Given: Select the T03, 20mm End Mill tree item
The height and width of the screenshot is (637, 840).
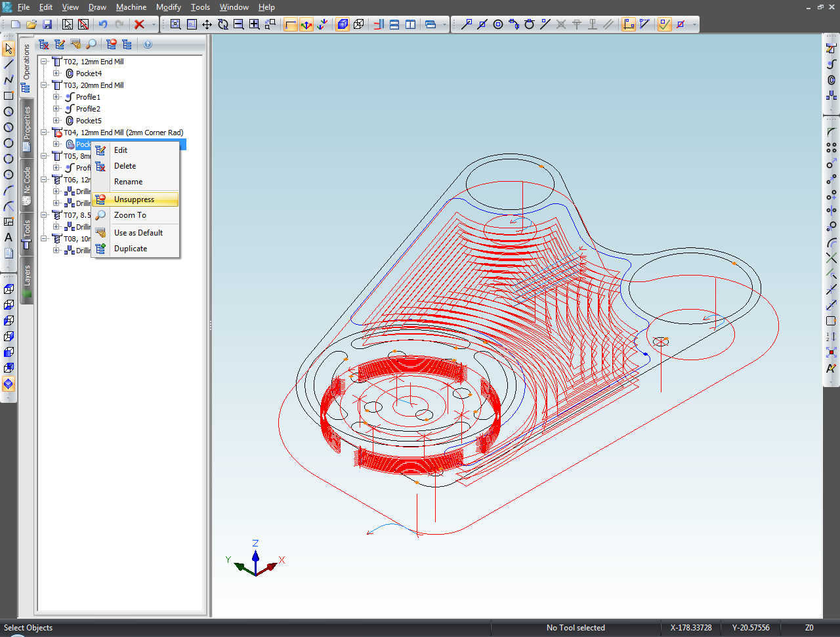Looking at the screenshot, I should 93,85.
